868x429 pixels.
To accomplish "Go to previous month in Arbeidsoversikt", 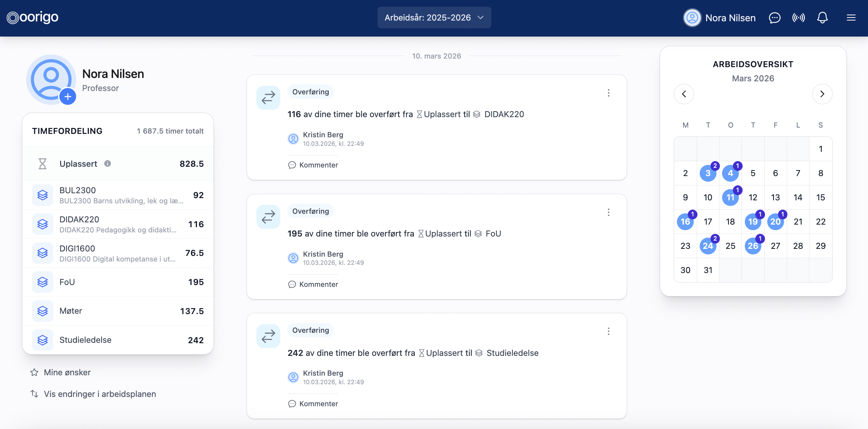I will click(x=684, y=94).
